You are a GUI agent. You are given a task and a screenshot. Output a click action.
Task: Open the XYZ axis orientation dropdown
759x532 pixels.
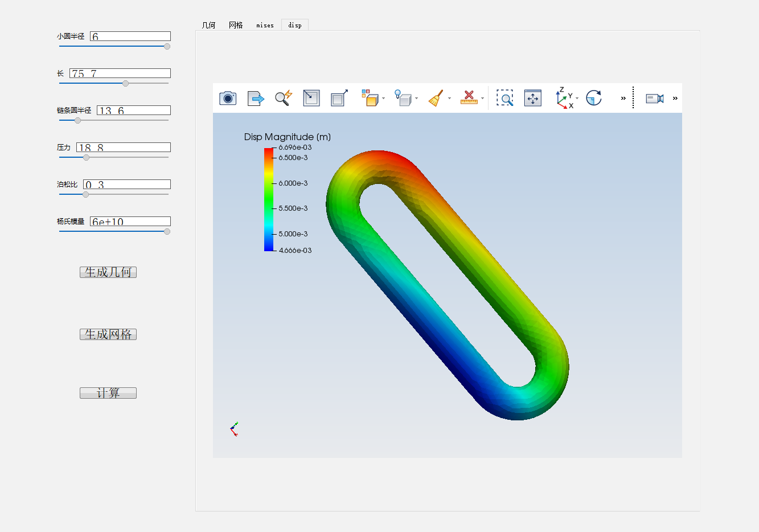click(x=577, y=99)
